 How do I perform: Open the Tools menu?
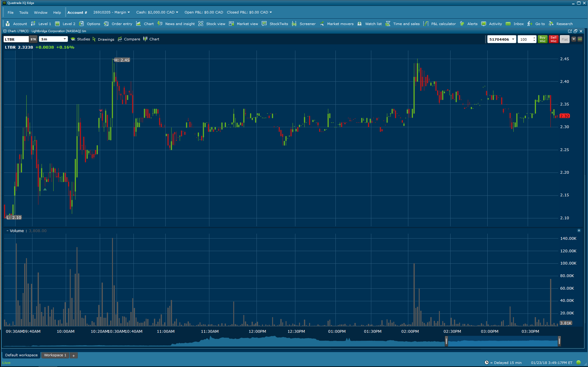point(24,13)
